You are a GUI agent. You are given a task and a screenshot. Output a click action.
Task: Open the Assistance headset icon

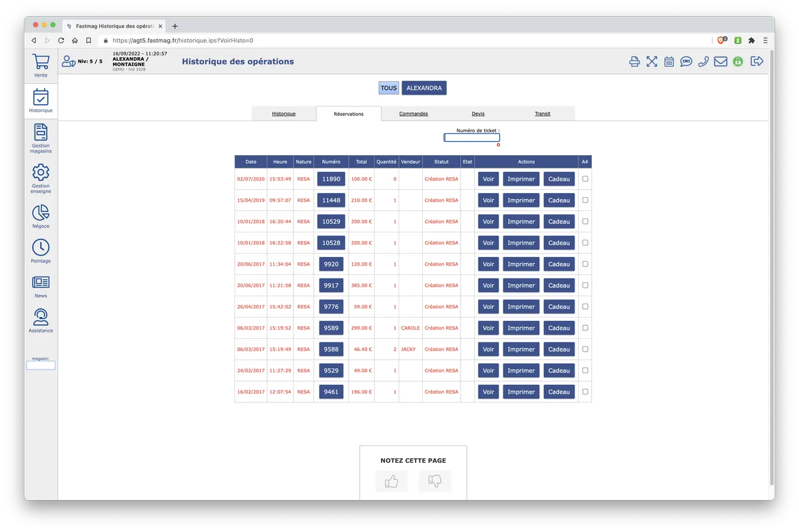(41, 317)
